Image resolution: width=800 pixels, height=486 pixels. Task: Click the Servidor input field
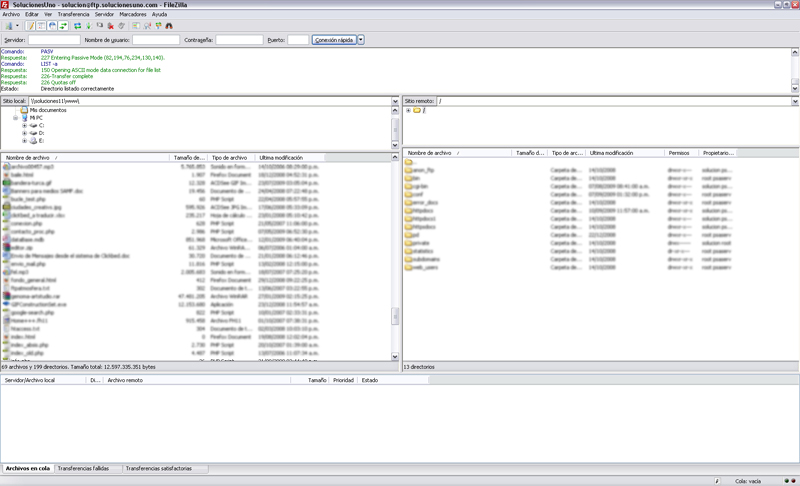pos(54,40)
